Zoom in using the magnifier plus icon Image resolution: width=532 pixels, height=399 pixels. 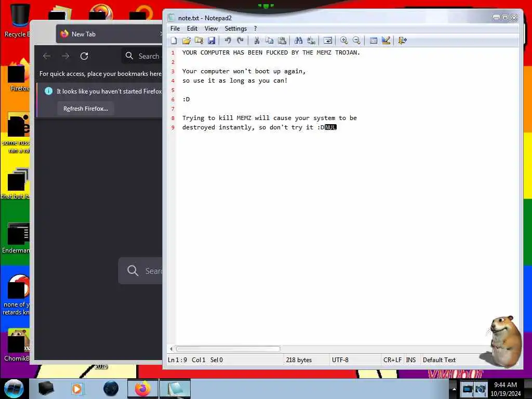tap(344, 41)
